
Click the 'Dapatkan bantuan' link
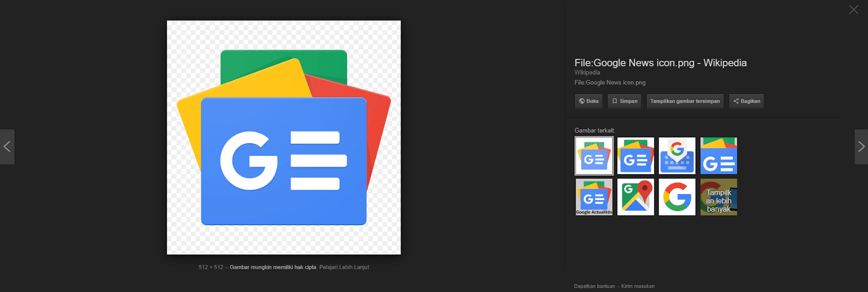595,286
